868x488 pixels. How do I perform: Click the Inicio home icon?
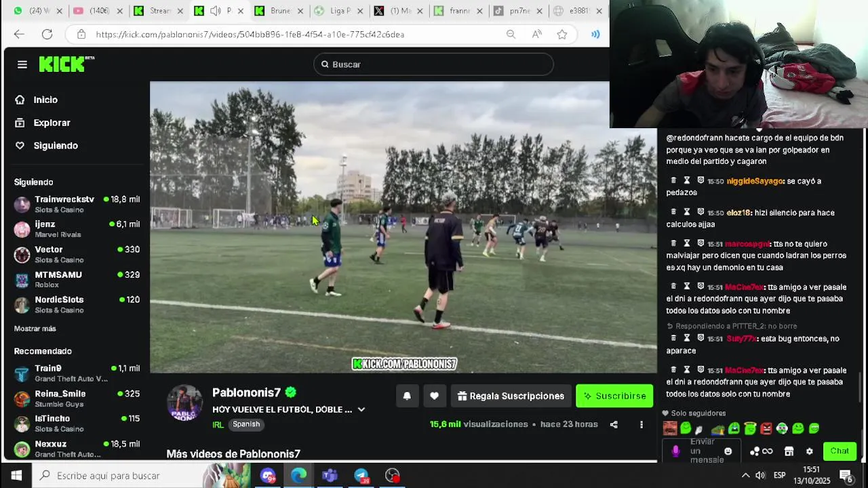point(20,100)
